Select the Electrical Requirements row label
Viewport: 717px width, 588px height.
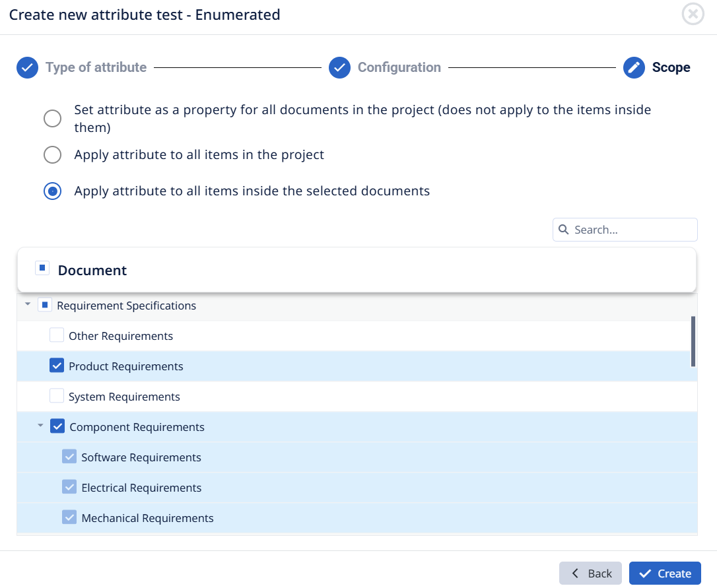click(x=141, y=488)
